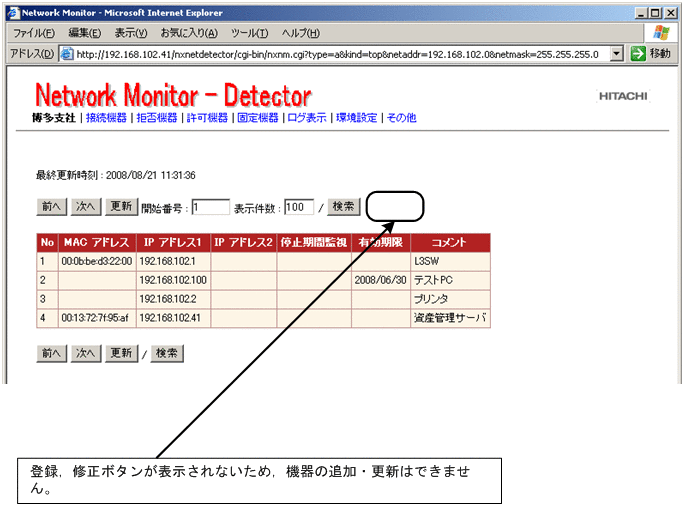Viewport: 685px width, 507px height.
Task: Click the top 前へ button
Action: (x=52, y=207)
